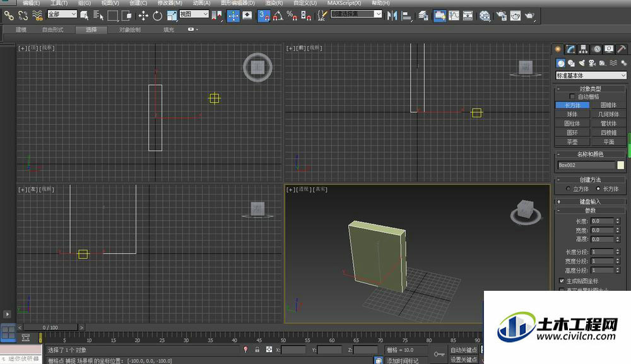Click the Select and Link chain icon
Screen dimensions: 631x364
coord(9,16)
